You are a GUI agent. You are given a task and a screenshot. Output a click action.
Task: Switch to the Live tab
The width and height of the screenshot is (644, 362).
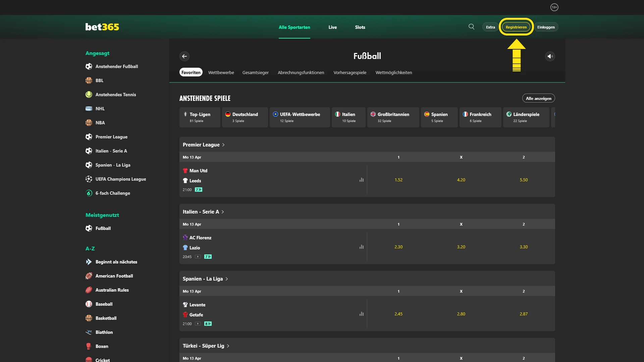pos(332,27)
